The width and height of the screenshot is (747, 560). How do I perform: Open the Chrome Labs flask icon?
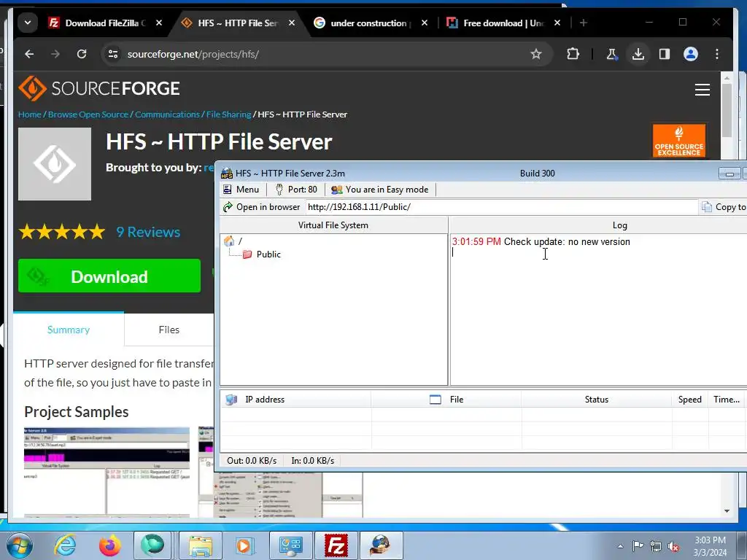click(612, 54)
